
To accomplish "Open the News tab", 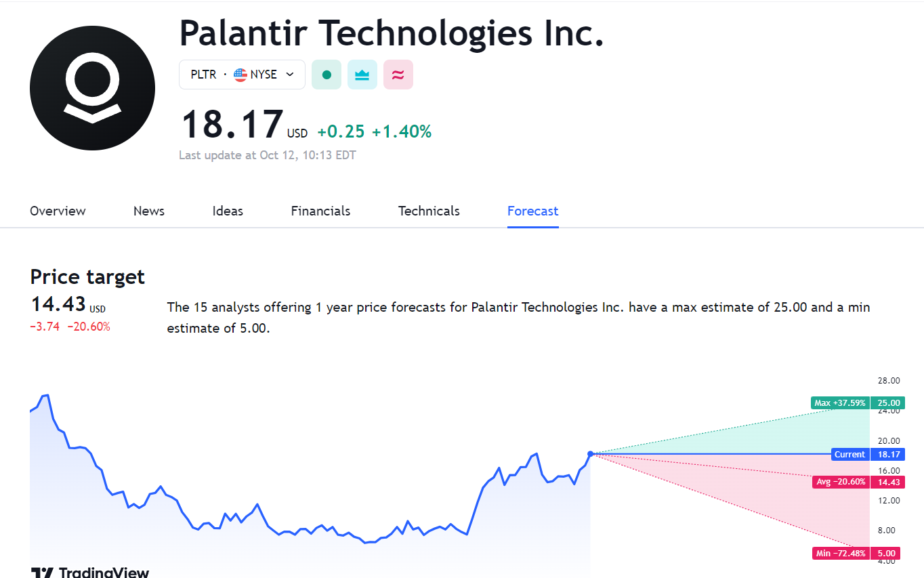I will coord(149,211).
